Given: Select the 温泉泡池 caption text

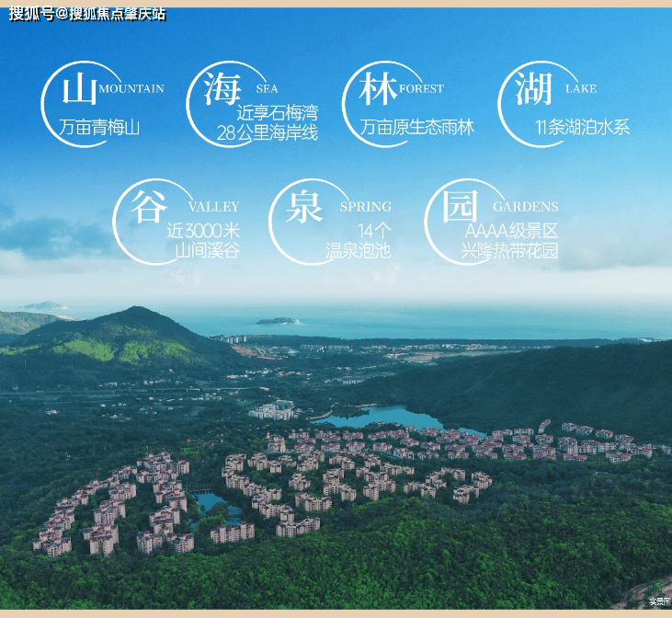Looking at the screenshot, I should (x=358, y=250).
